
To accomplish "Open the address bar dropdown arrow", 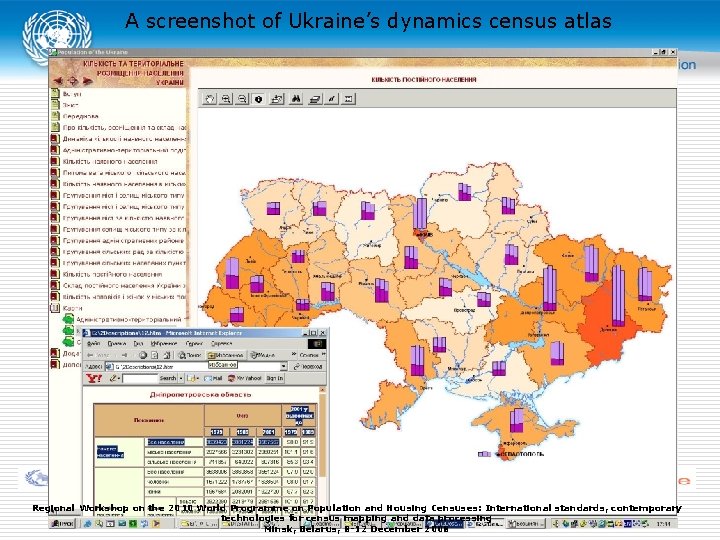I will coord(283,366).
